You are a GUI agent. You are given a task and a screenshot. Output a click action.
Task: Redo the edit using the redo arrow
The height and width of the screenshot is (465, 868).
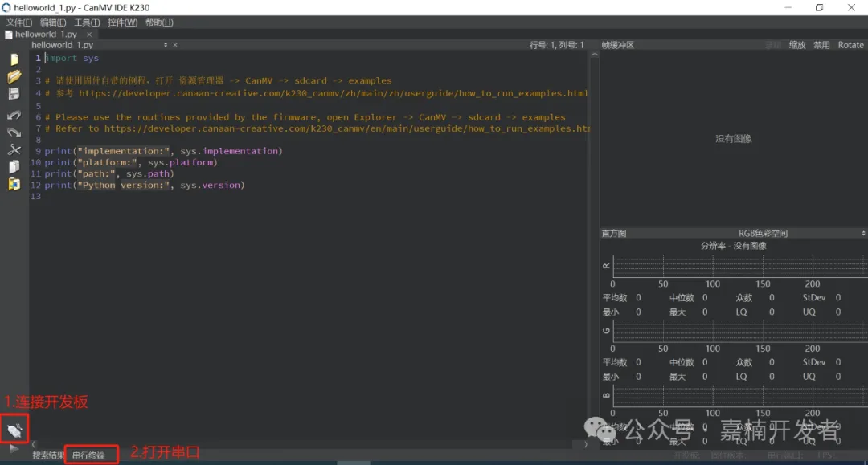(x=14, y=132)
